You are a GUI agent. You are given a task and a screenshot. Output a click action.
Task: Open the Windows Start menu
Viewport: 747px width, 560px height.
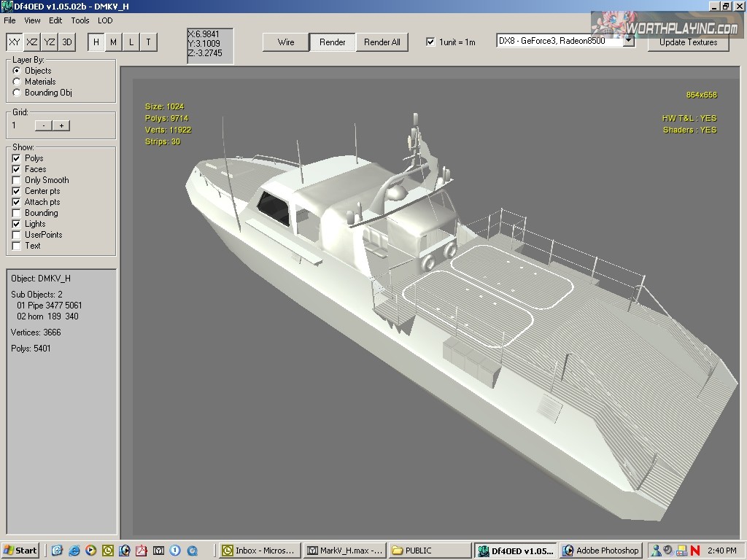(x=20, y=551)
